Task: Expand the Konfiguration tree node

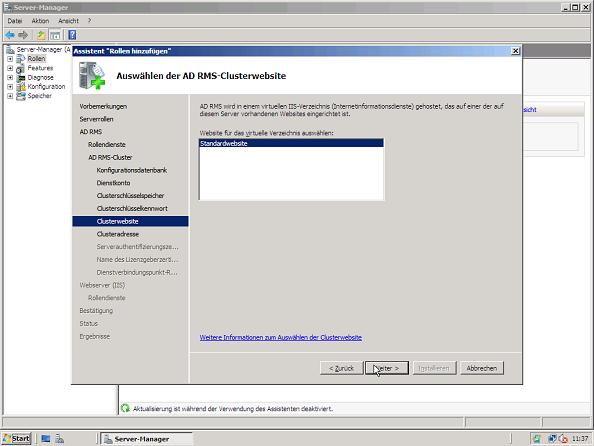Action: 10,87
